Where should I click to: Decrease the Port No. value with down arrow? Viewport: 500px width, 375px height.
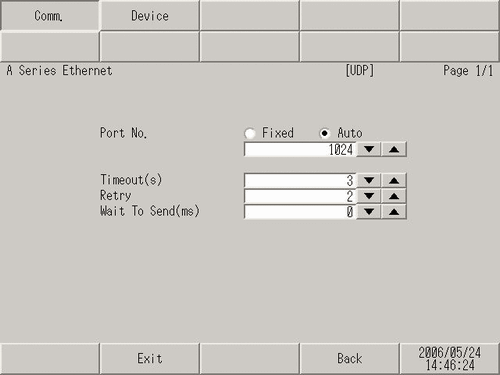point(369,149)
